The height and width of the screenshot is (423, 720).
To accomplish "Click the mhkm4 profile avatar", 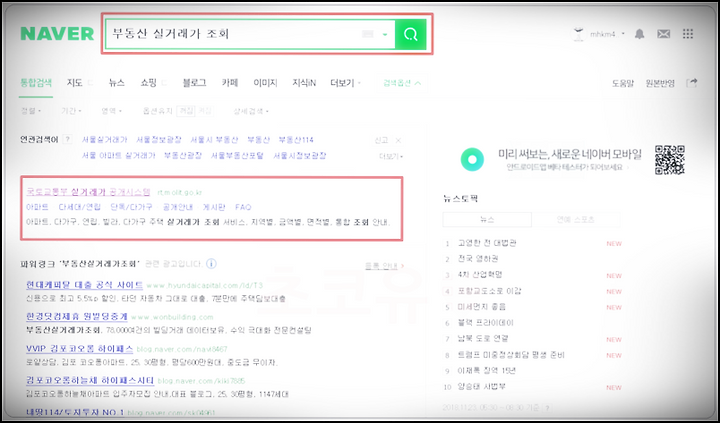I will point(578,34).
